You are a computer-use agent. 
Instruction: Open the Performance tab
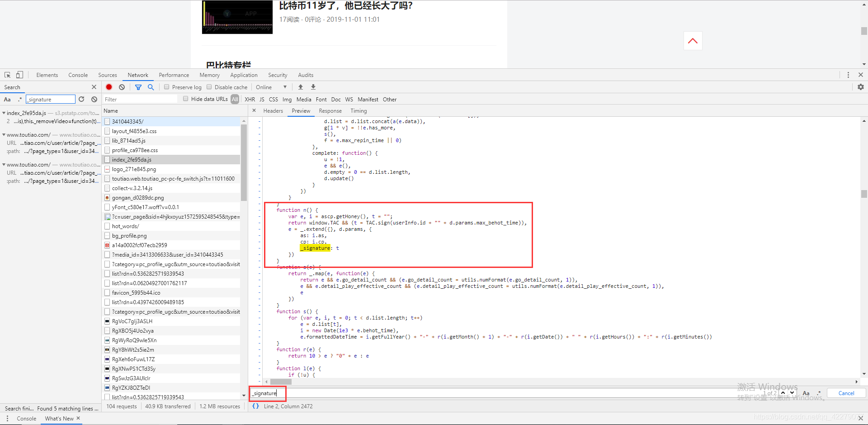(174, 75)
